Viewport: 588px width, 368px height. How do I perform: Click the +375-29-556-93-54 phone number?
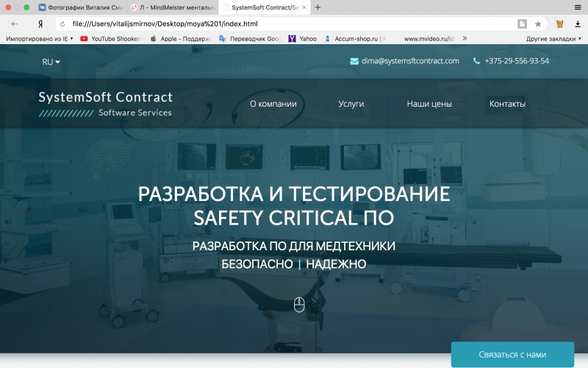click(517, 61)
